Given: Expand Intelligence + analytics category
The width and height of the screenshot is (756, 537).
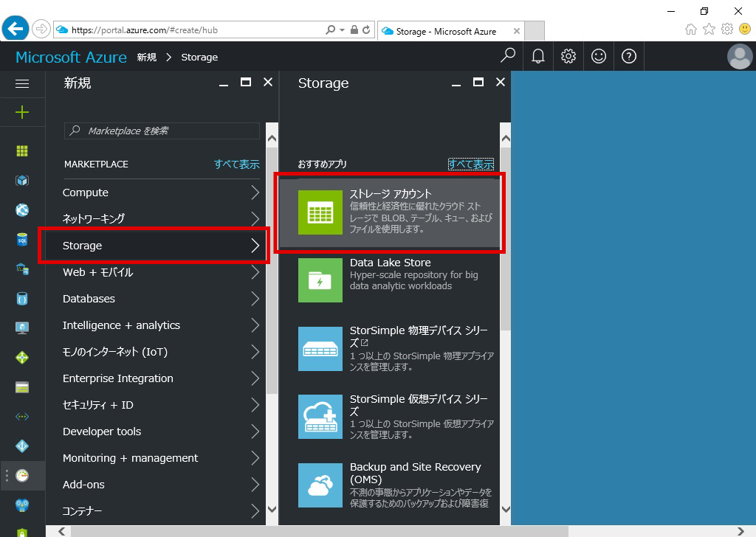Looking at the screenshot, I should [161, 325].
